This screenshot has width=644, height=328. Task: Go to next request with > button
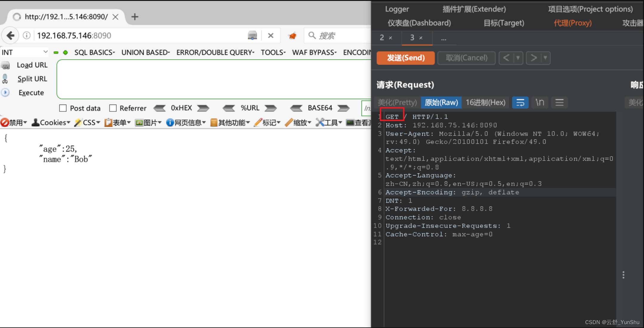(x=533, y=58)
